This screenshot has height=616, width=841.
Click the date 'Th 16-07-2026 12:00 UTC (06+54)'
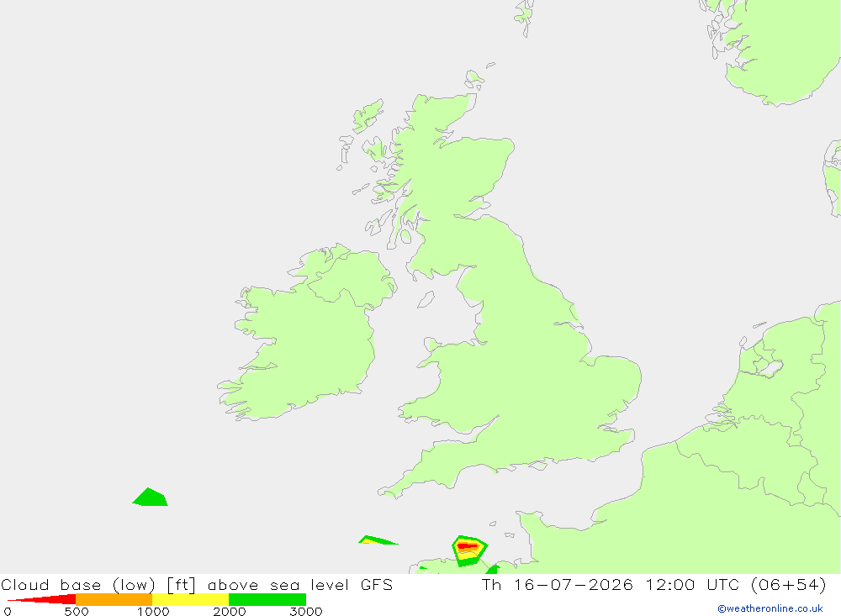(x=653, y=584)
